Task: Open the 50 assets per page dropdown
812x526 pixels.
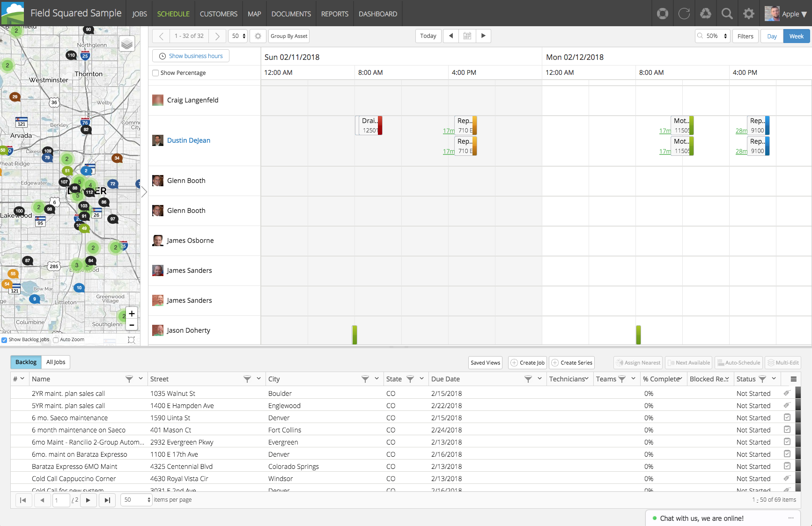Action: click(x=238, y=36)
